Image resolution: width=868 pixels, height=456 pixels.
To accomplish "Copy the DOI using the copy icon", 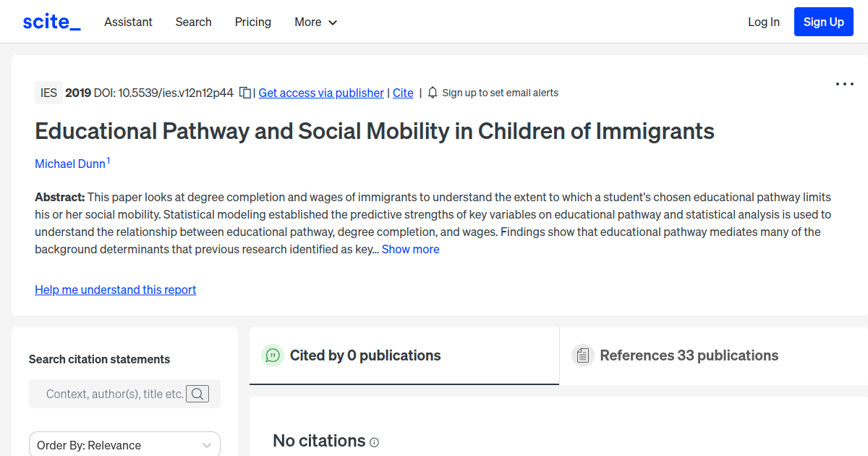I will pyautogui.click(x=244, y=93).
